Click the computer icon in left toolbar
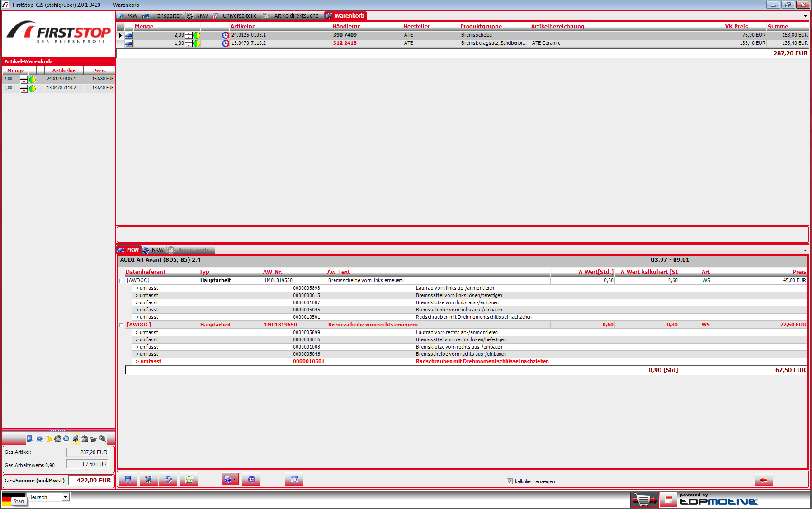 [x=30, y=438]
